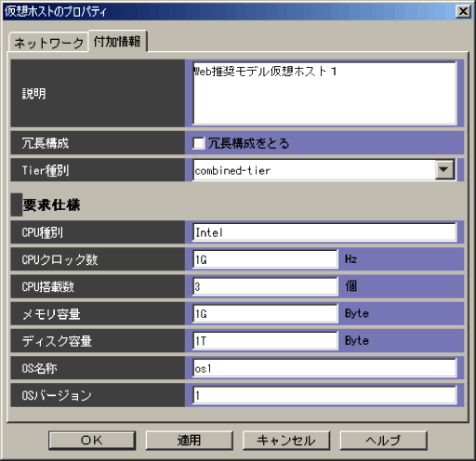Open help with the ヘルプ button
Screen dimensions: 476x461
[384, 441]
